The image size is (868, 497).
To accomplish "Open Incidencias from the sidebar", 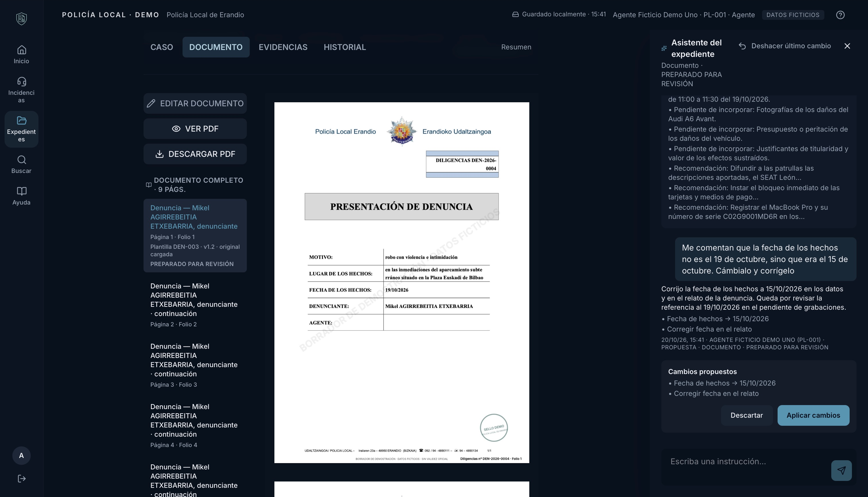I will [22, 90].
